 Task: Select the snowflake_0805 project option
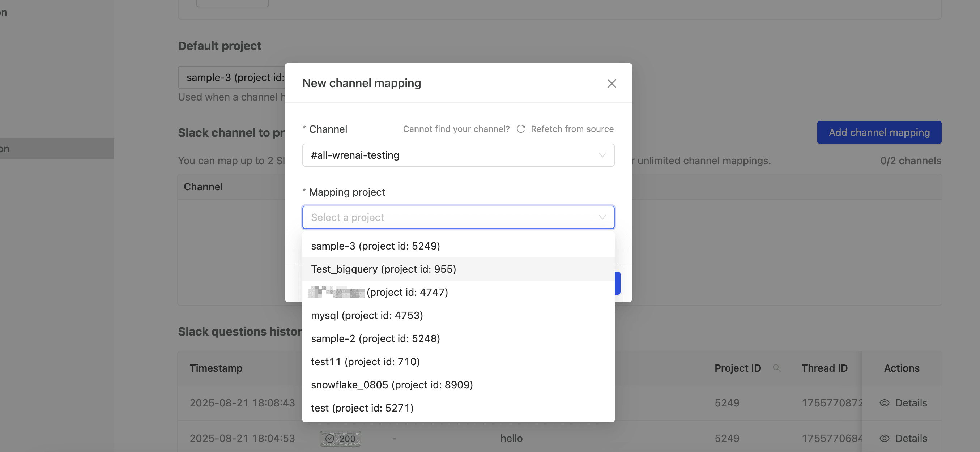392,385
